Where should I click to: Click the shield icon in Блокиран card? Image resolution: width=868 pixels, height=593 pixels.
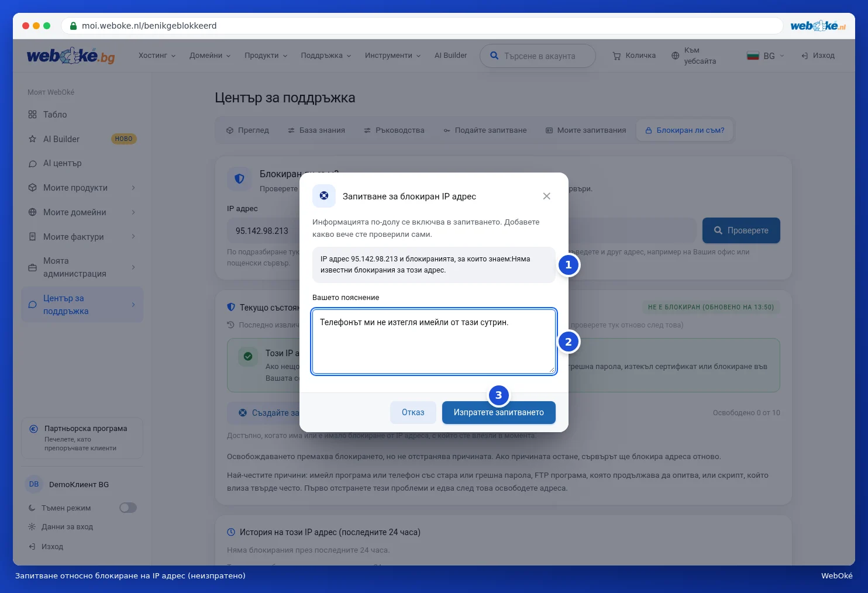tap(239, 179)
